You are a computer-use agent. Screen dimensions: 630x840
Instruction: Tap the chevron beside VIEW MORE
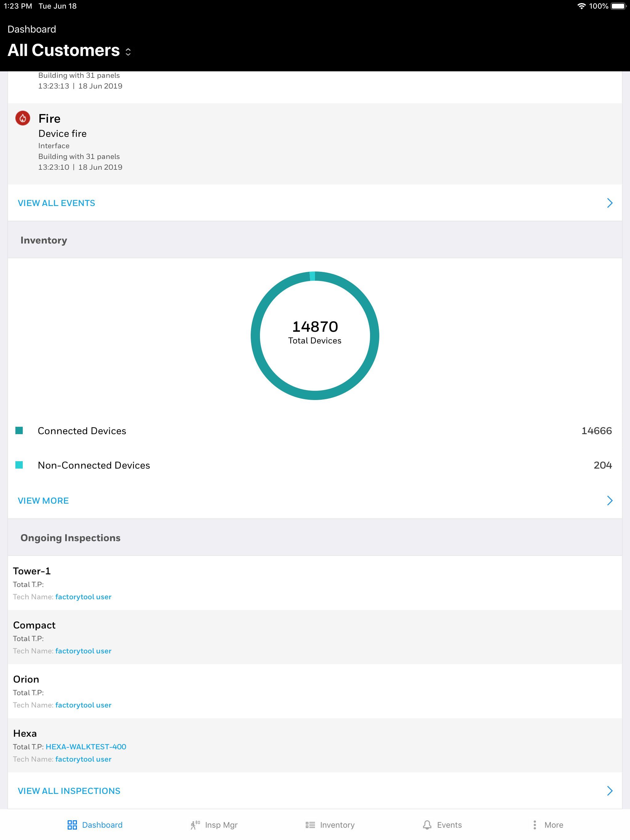(x=609, y=501)
